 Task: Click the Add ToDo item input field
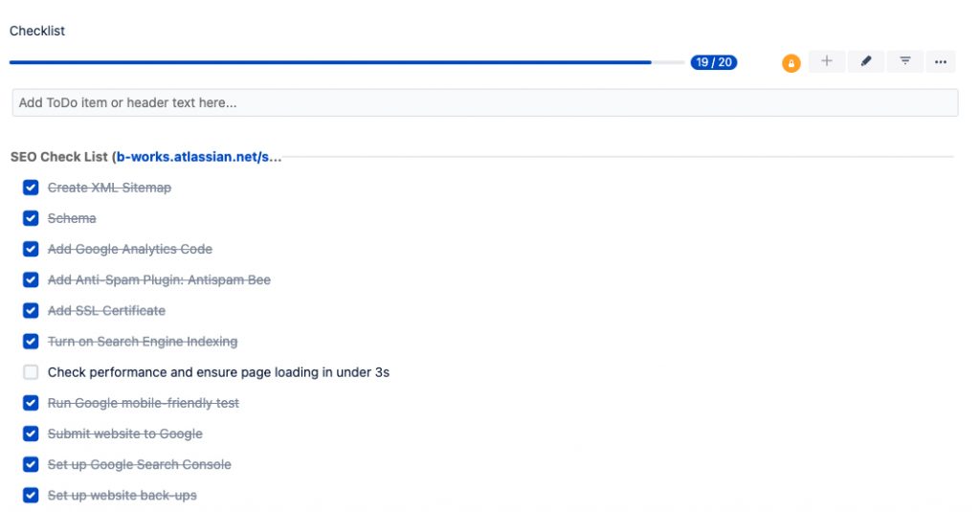pyautogui.click(x=485, y=102)
